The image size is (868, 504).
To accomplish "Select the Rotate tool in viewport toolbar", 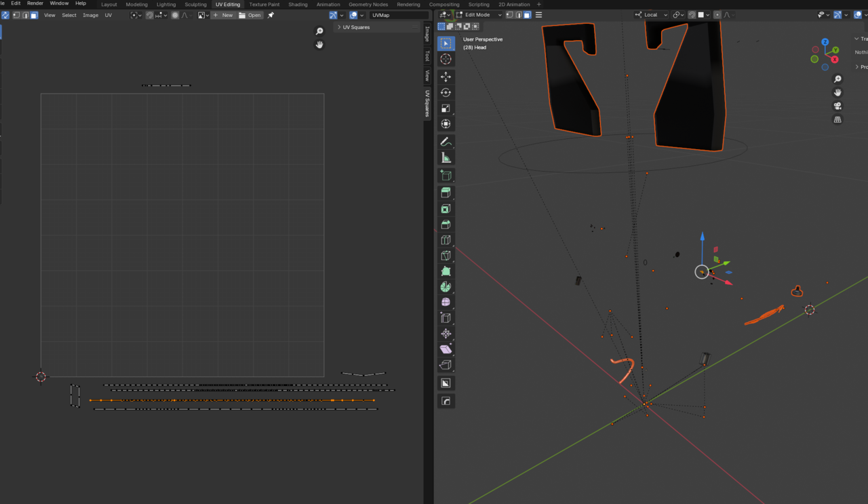I will 446,92.
